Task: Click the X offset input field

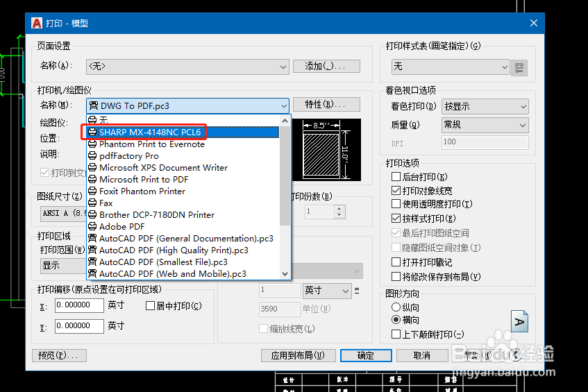Action: (x=79, y=305)
